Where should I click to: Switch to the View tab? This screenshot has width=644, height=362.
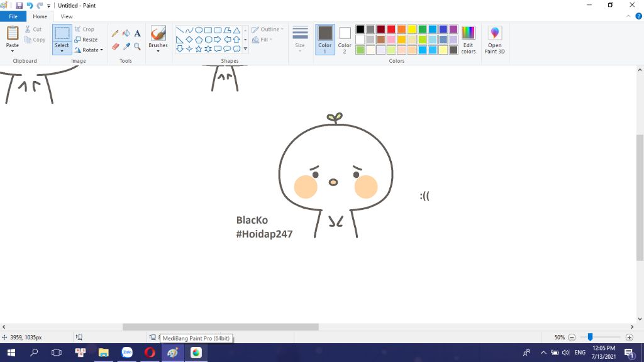pyautogui.click(x=67, y=16)
